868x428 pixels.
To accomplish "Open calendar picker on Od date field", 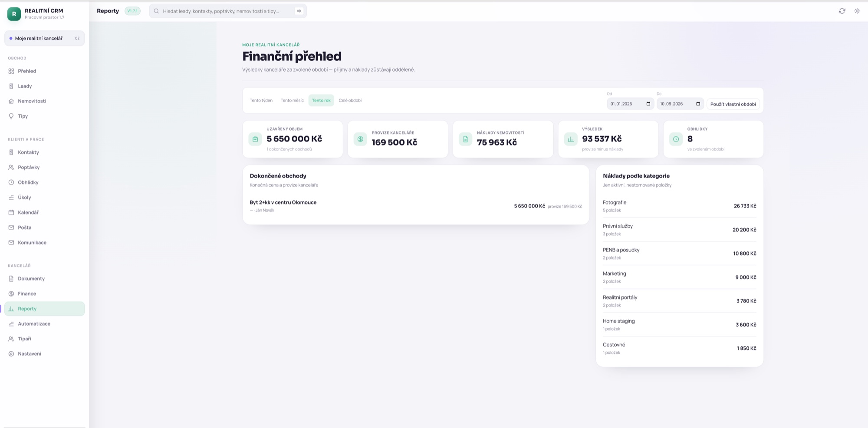I will click(x=648, y=104).
